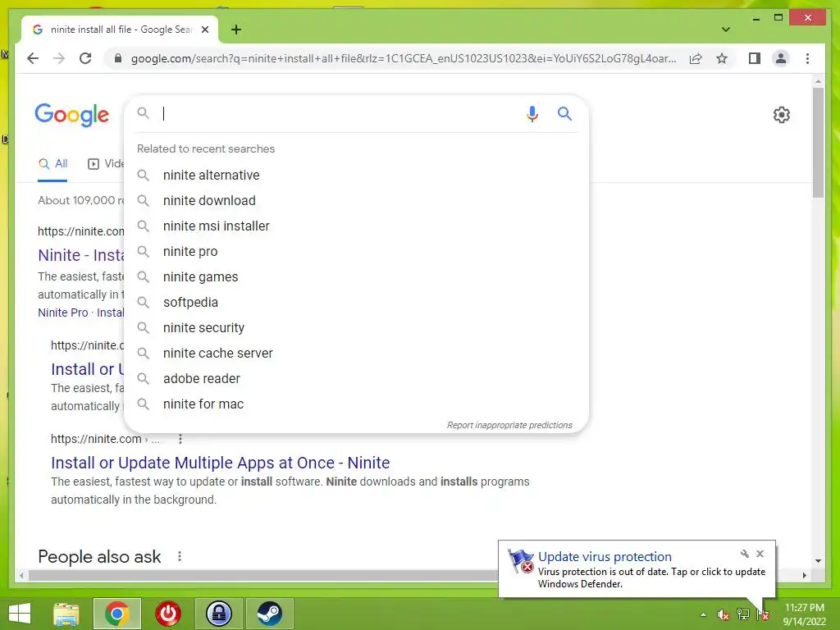Open the Windows Start button

pos(20,614)
